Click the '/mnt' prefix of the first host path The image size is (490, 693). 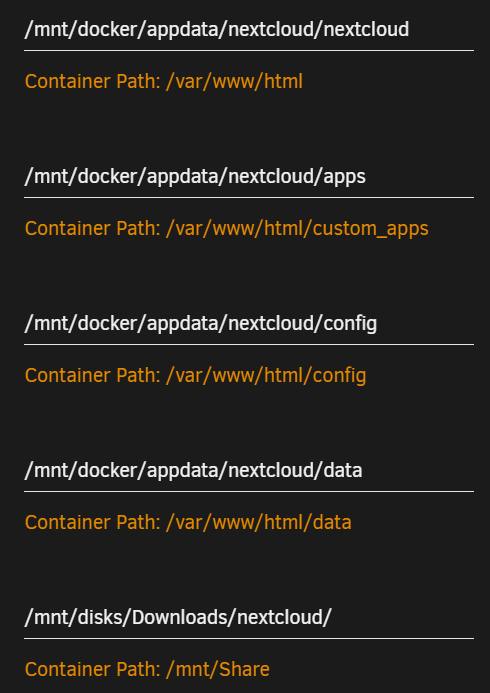43,30
